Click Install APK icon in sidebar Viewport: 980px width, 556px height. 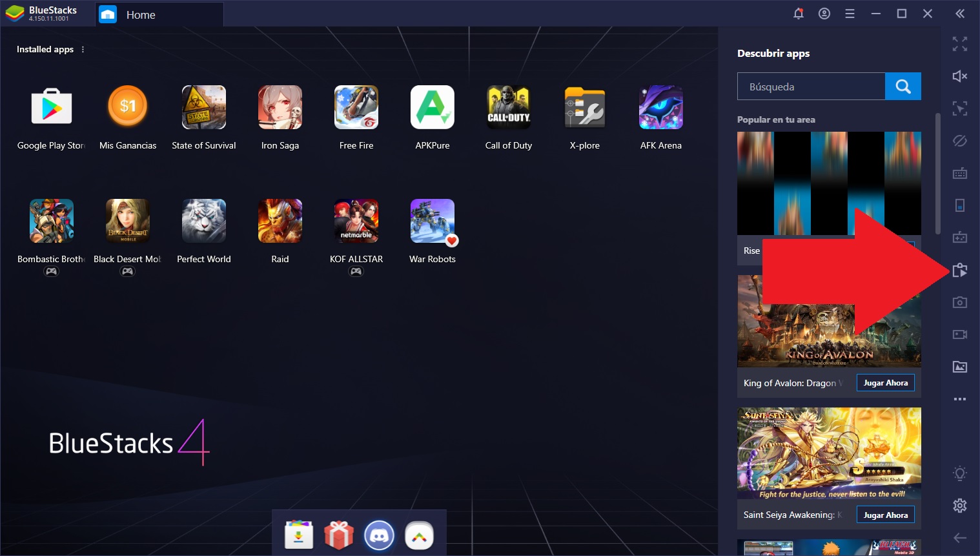point(960,270)
